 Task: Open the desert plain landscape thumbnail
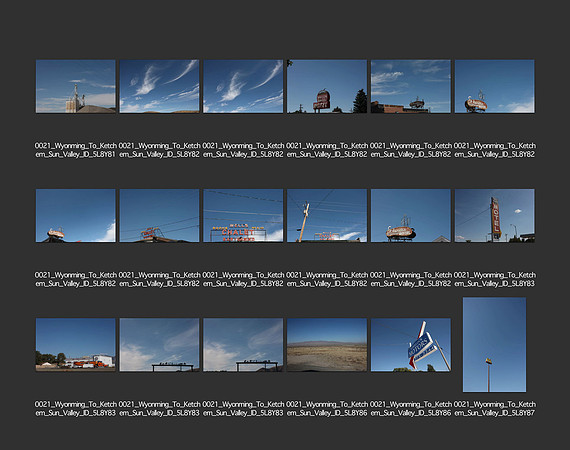point(327,345)
